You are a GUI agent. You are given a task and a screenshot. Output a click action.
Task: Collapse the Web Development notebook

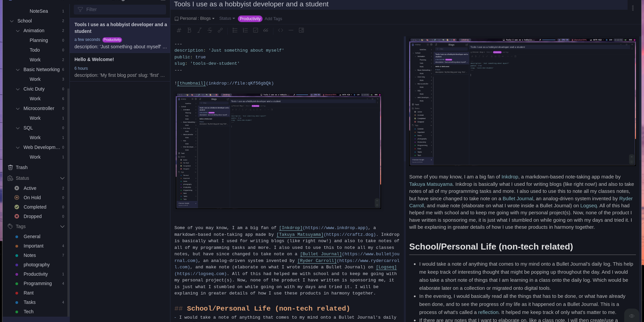pyautogui.click(x=18, y=148)
